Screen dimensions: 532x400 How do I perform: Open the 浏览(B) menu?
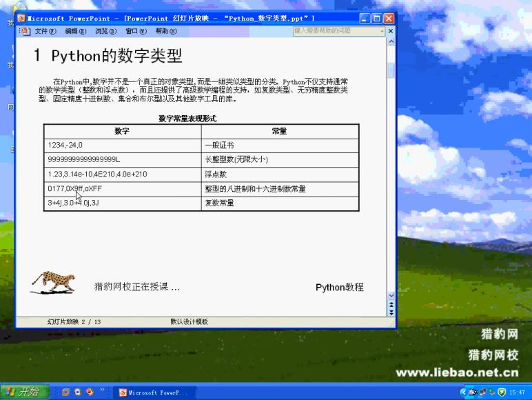(x=105, y=31)
